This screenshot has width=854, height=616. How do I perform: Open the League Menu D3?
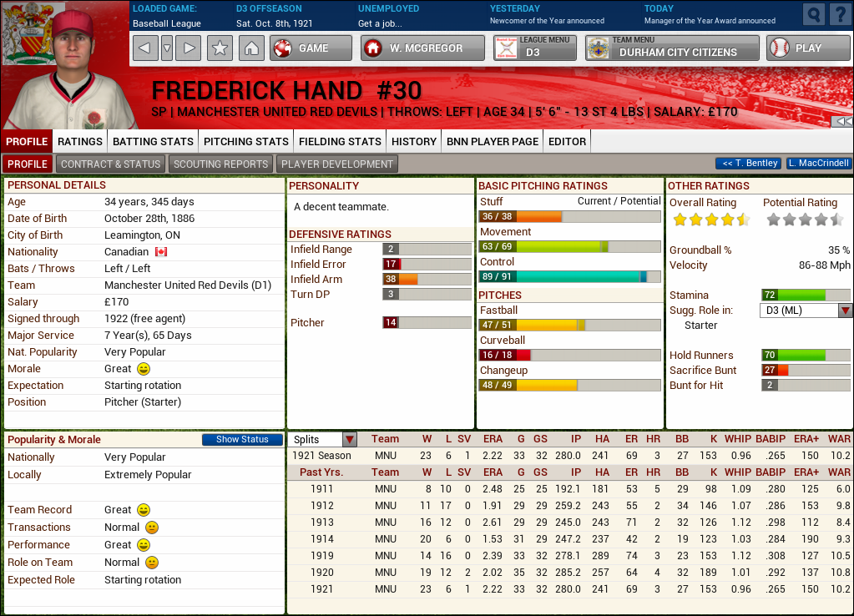[535, 48]
